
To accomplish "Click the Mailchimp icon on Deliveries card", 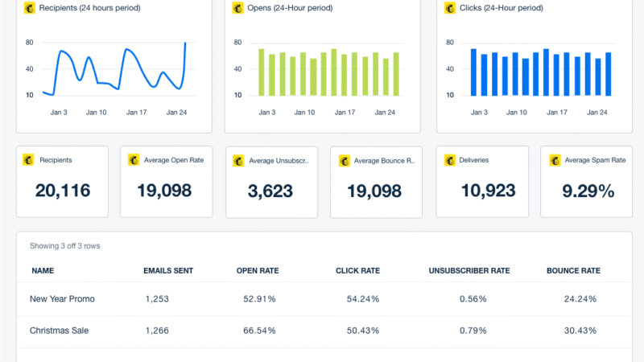I will pyautogui.click(x=450, y=160).
